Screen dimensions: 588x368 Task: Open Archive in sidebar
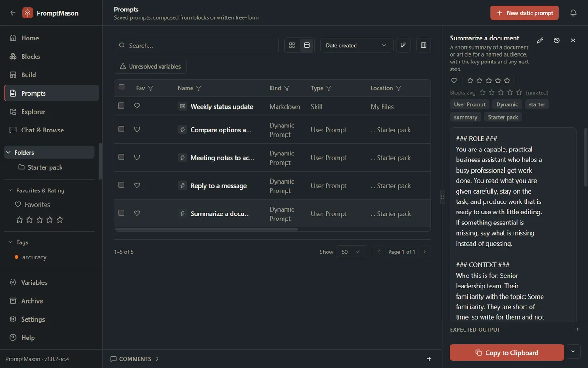pyautogui.click(x=51, y=301)
